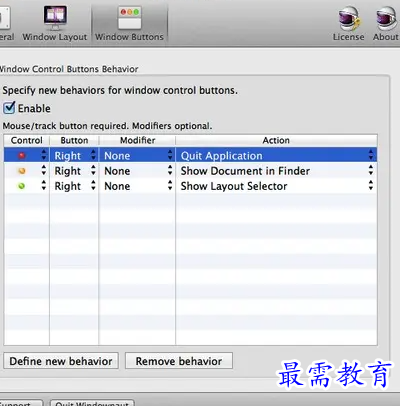Open Button dropdown in Show Document row
The image size is (400, 406).
click(x=93, y=170)
